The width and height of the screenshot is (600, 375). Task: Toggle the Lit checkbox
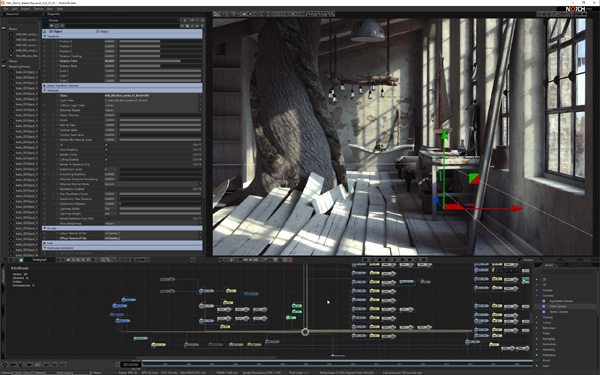pyautogui.click(x=106, y=145)
